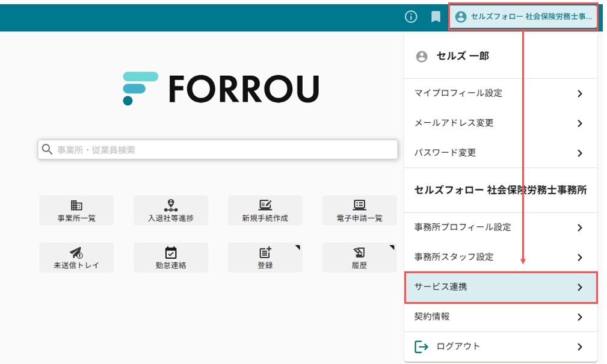
Task: Click the セルズ 一郎 user name text
Action: pyautogui.click(x=463, y=56)
